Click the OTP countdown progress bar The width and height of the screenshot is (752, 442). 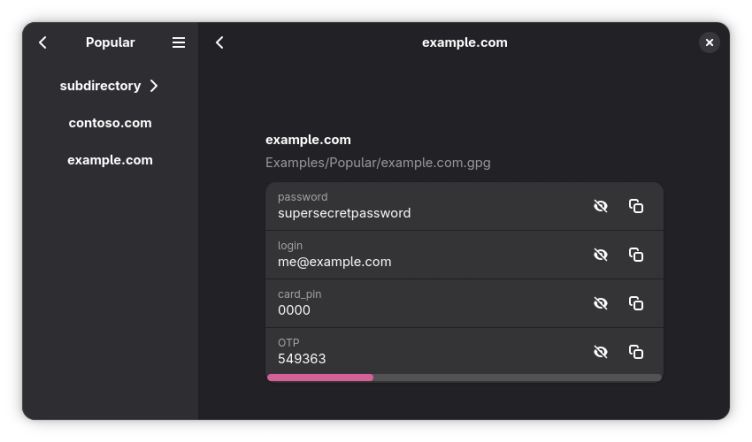[464, 378]
